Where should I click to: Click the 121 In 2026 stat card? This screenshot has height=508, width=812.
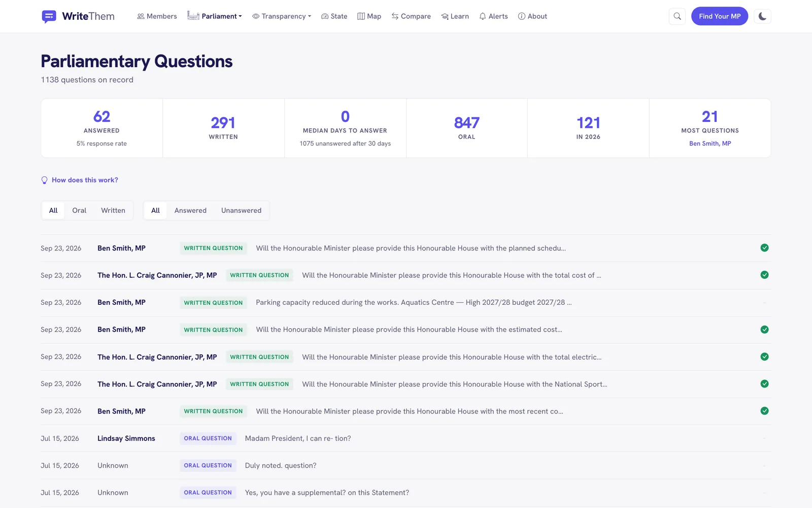point(588,128)
